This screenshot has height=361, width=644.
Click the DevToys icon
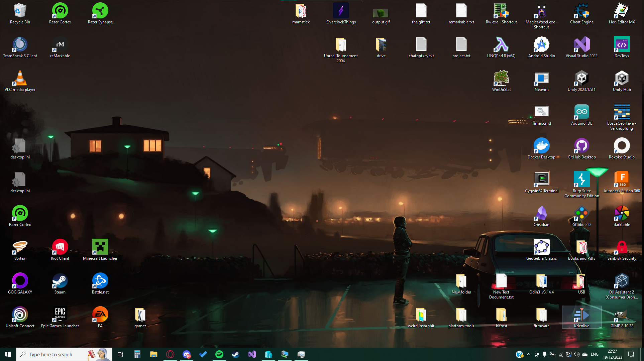point(622,47)
